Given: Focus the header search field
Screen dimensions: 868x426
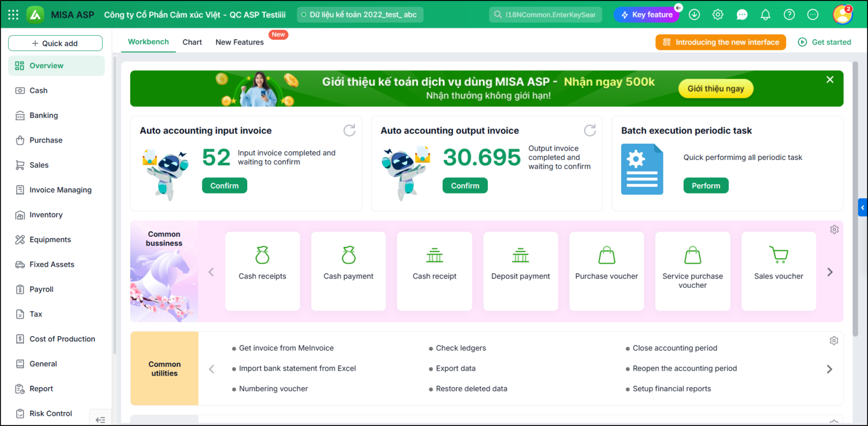Looking at the screenshot, I should point(546,15).
